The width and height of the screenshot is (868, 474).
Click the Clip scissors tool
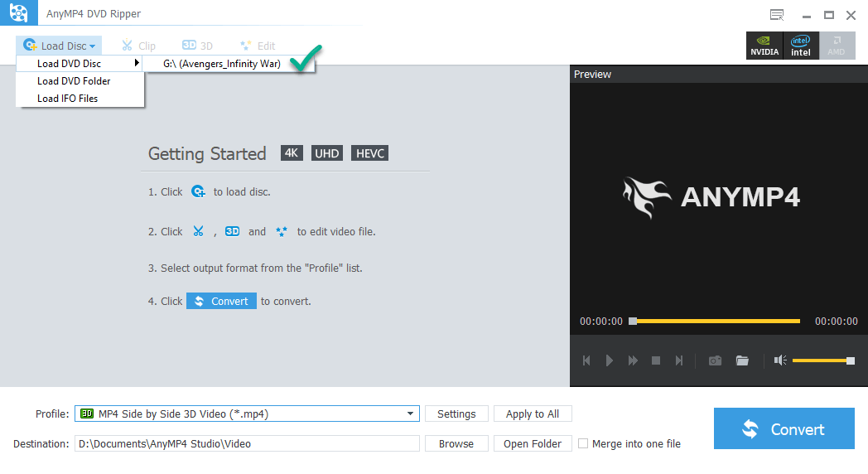[138, 46]
